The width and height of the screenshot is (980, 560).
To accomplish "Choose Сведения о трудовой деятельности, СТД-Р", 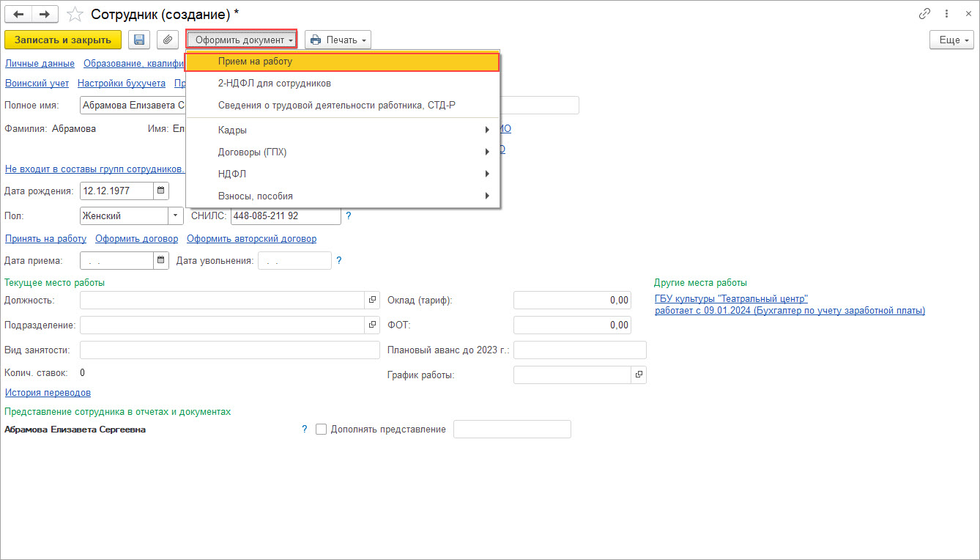I will coord(343,106).
